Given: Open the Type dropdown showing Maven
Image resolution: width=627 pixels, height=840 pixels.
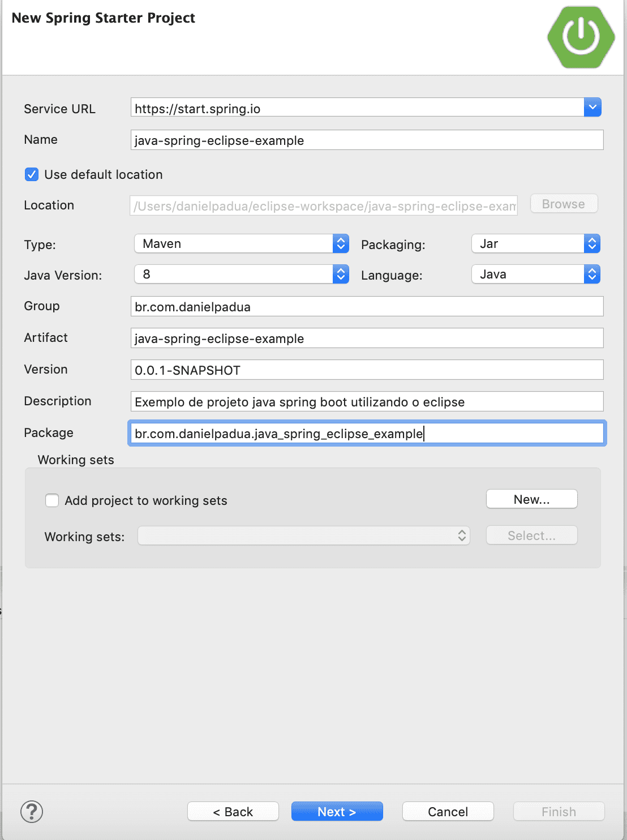Looking at the screenshot, I should point(238,243).
